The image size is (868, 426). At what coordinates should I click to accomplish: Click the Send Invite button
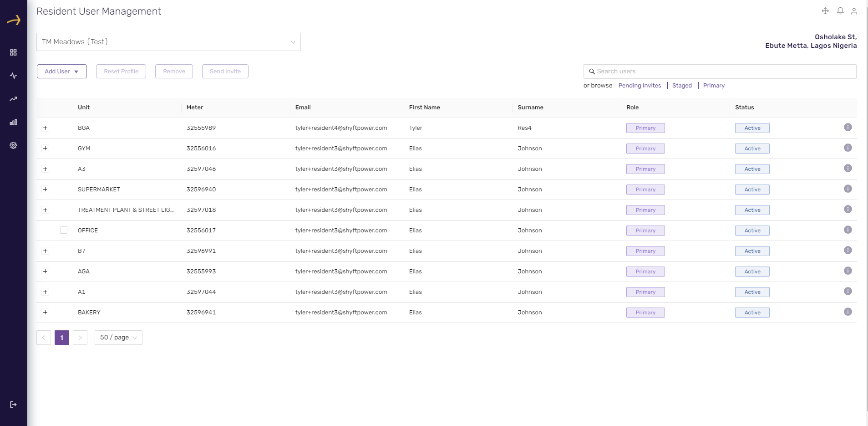click(x=225, y=72)
